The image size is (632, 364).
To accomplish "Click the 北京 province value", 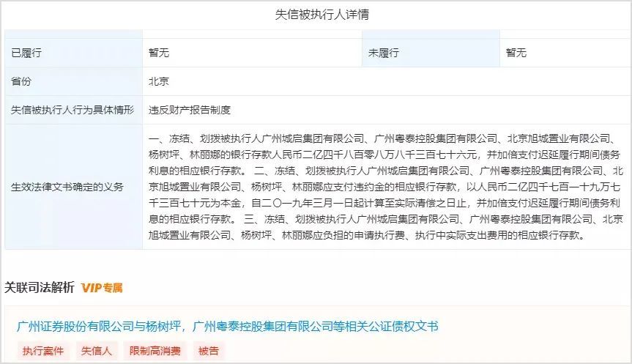I will click(159, 81).
